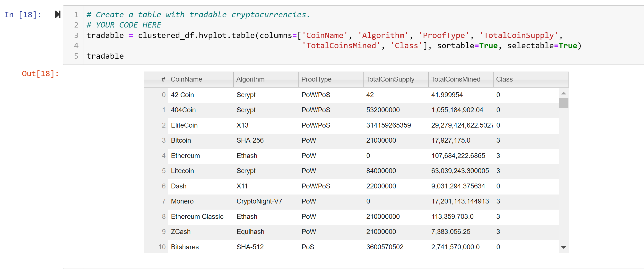The width and height of the screenshot is (644, 269).
Task: Select the 'ZCash' cell
Action: coord(201,232)
